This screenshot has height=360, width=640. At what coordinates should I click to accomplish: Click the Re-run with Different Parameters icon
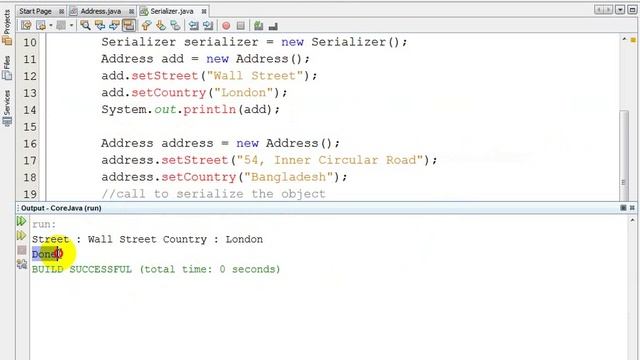22,236
